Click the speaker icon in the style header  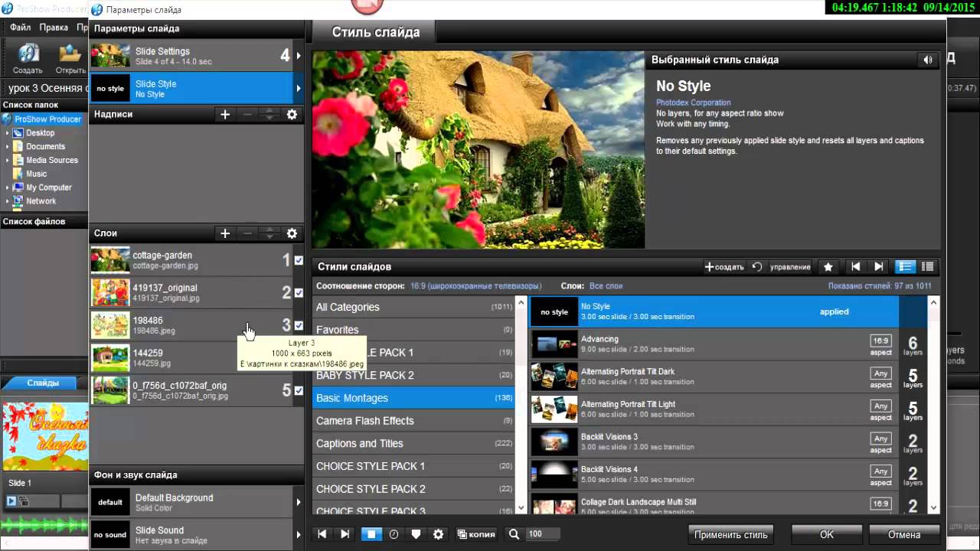[928, 60]
